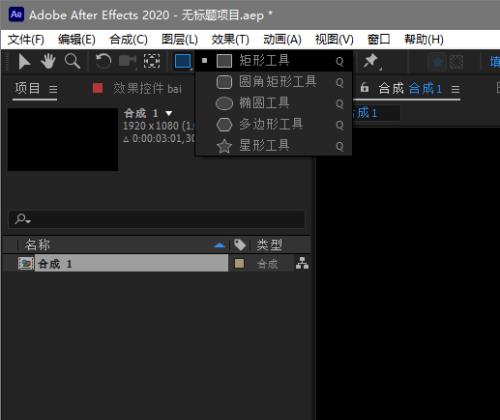Open the 动画(A) menu

(282, 40)
